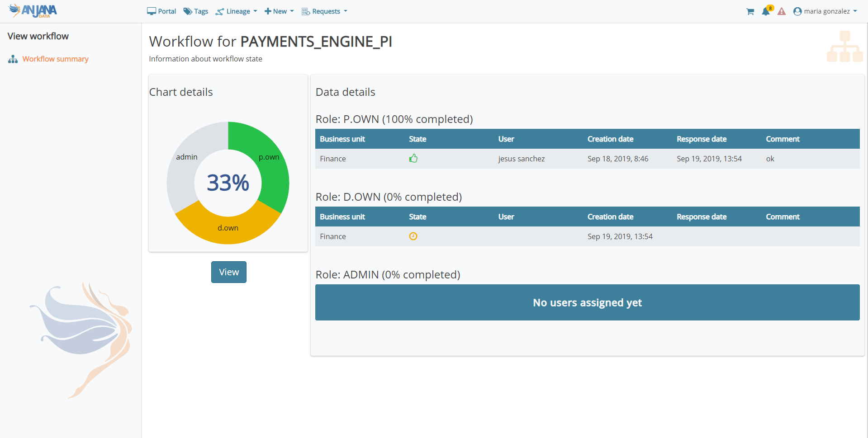Open the New dropdown menu
868x438 pixels.
point(279,11)
